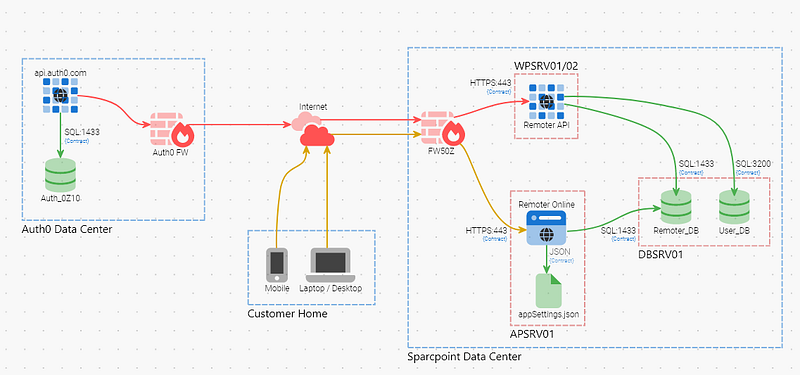Select the FW50Z firewall icon
The height and width of the screenshot is (375, 800).
coord(442,130)
